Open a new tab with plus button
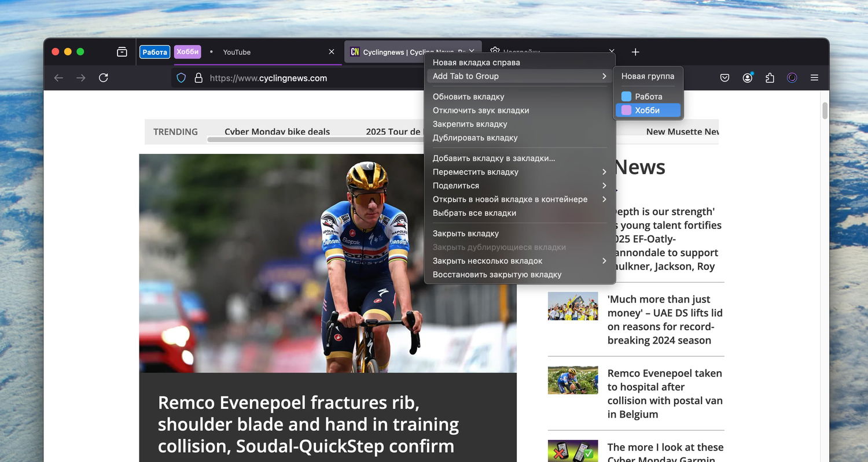The width and height of the screenshot is (868, 462). [x=635, y=52]
